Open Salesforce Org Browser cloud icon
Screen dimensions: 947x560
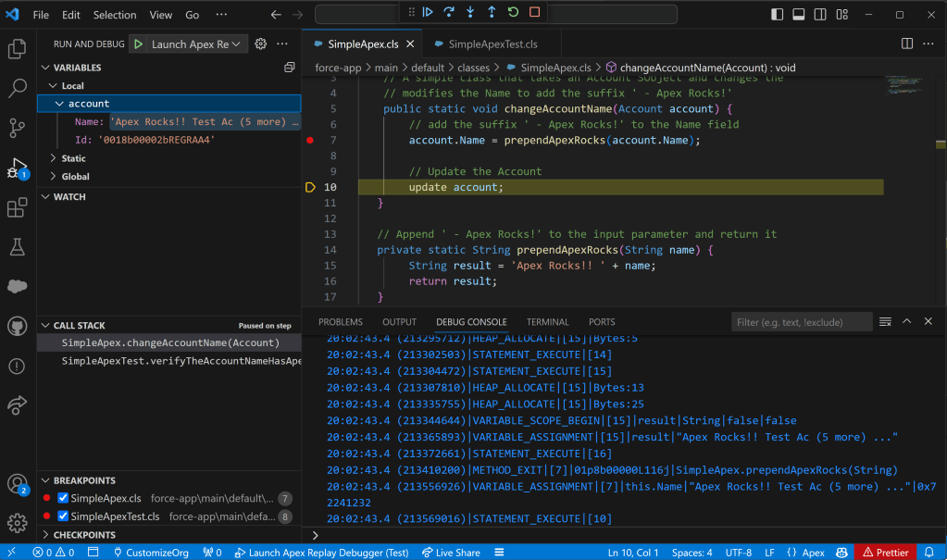pos(17,286)
